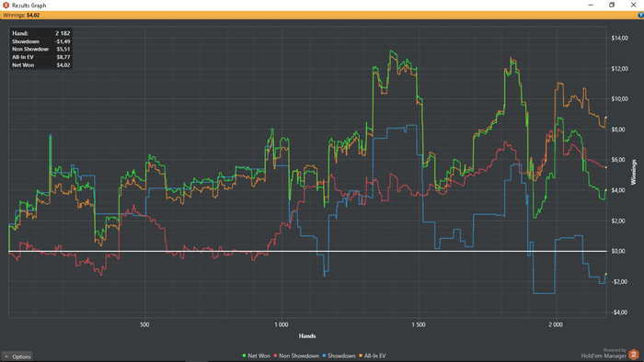Minimize the Results Graph window
Screen dimensions: 644x362
click(591, 5)
